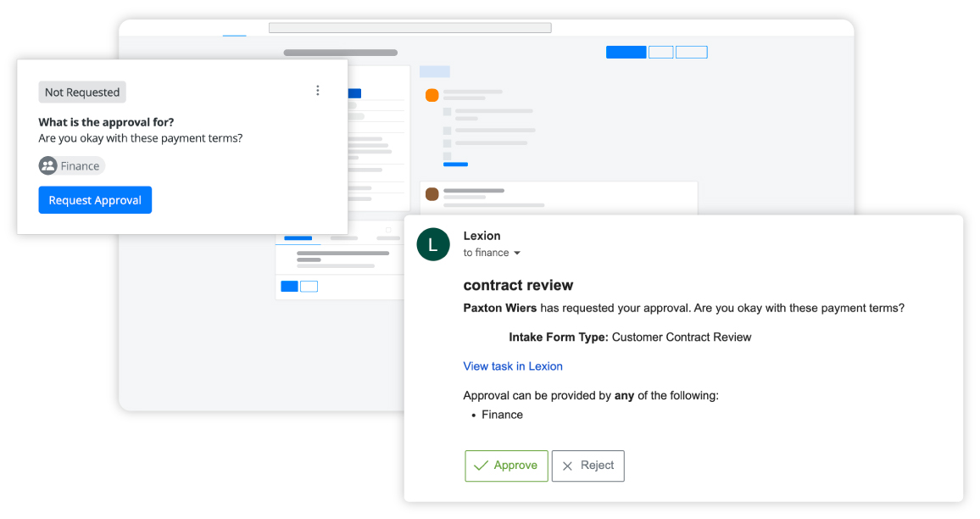Click the Request Approval button

[x=95, y=199]
